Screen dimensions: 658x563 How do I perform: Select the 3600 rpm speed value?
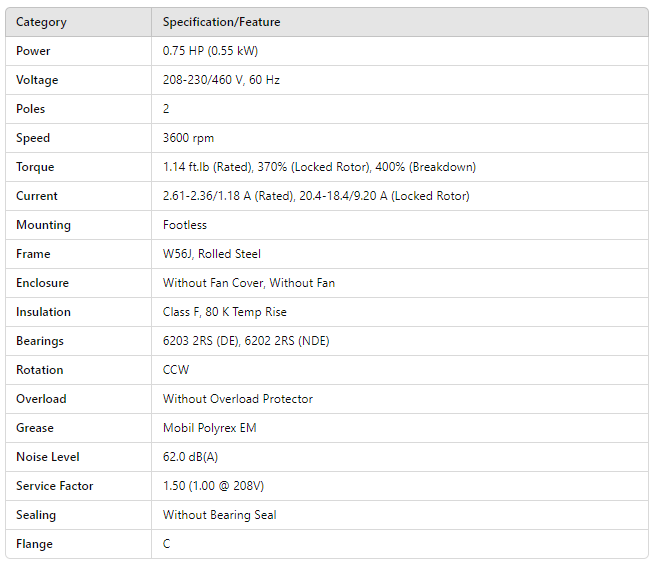(188, 138)
